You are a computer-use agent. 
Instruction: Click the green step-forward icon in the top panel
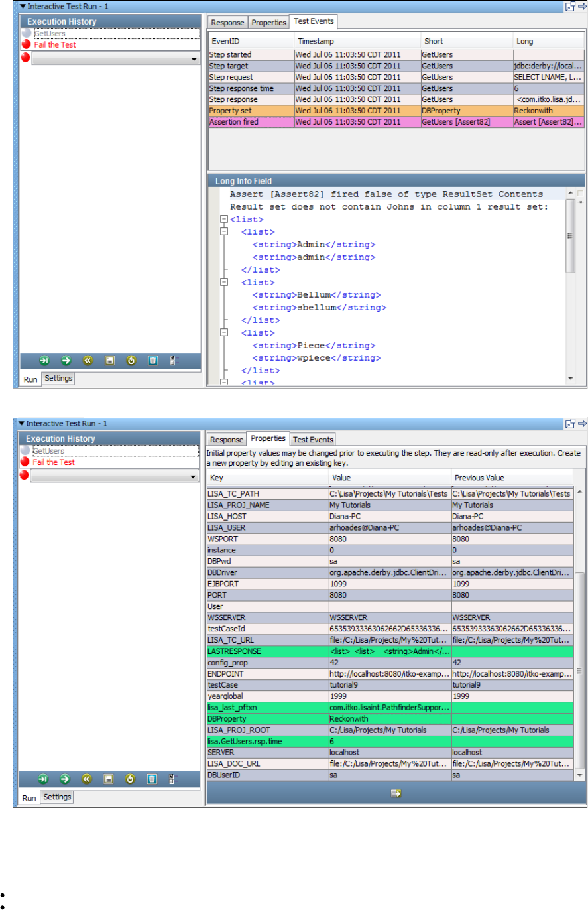point(44,361)
